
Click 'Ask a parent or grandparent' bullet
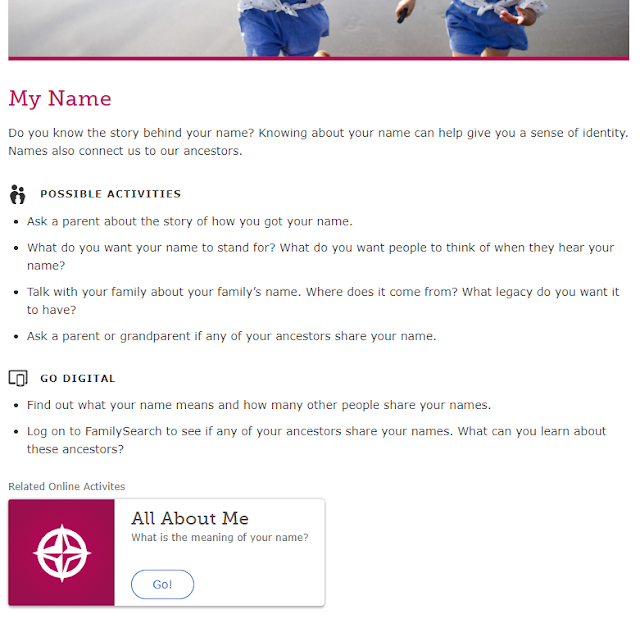coord(231,336)
